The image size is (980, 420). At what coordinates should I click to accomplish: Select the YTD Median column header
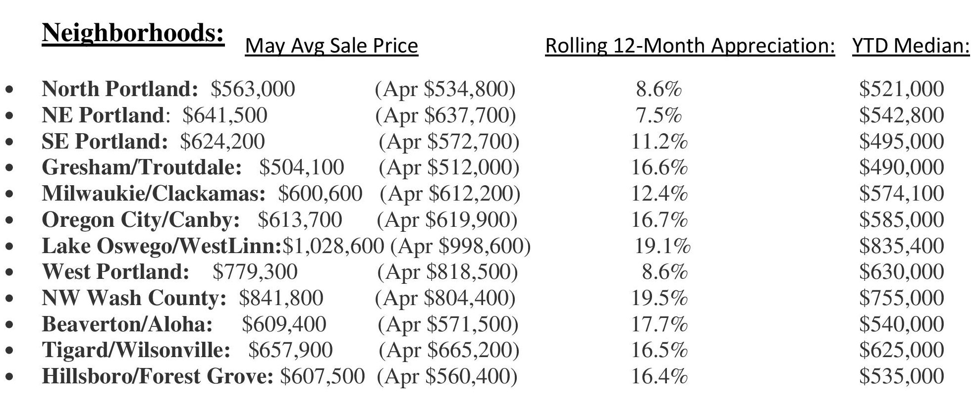(911, 46)
